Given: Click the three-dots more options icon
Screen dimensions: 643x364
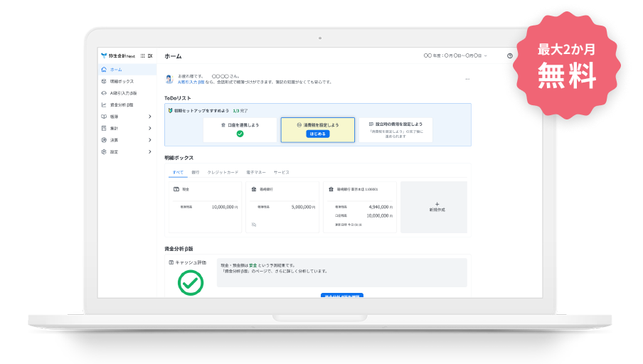Looking at the screenshot, I should click(x=467, y=79).
